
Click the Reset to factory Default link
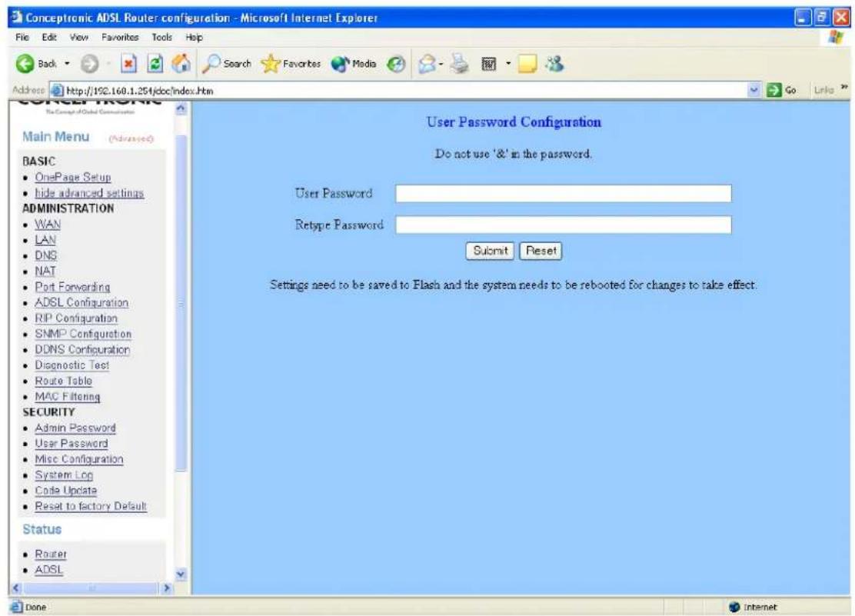pyautogui.click(x=91, y=506)
